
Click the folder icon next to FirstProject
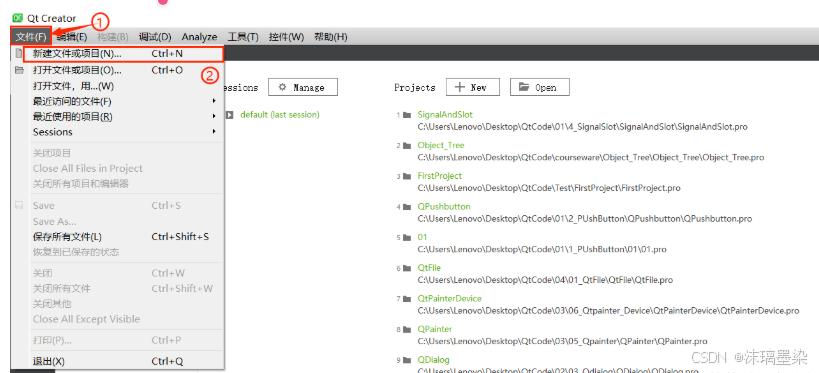[407, 177]
